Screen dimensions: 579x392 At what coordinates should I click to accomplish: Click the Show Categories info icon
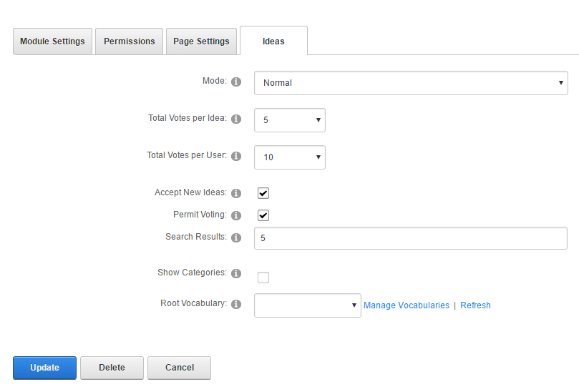236,274
